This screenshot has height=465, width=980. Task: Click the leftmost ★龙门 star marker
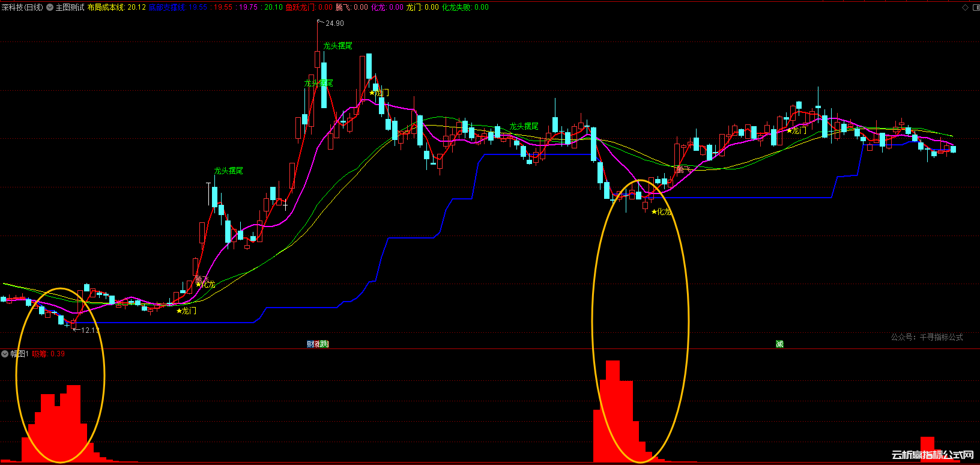(186, 311)
